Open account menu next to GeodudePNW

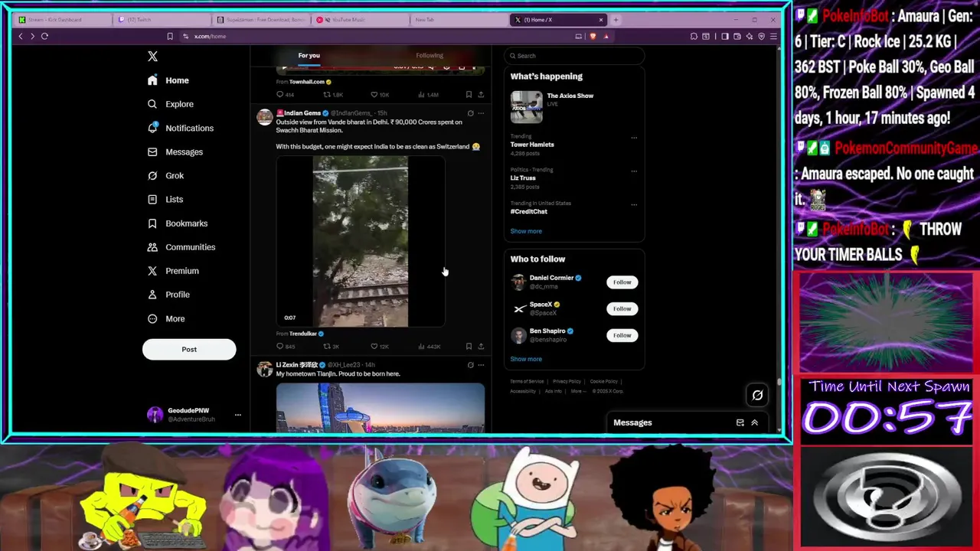[237, 415]
